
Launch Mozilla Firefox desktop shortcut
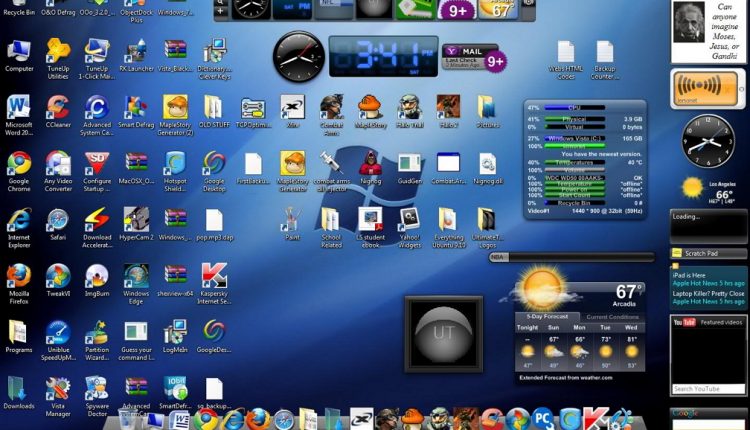[19, 283]
